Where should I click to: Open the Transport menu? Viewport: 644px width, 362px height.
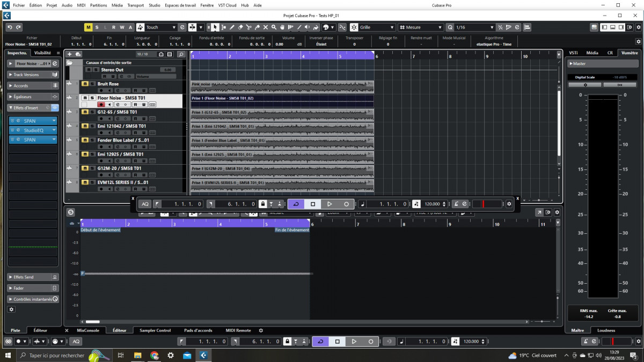[x=135, y=5]
